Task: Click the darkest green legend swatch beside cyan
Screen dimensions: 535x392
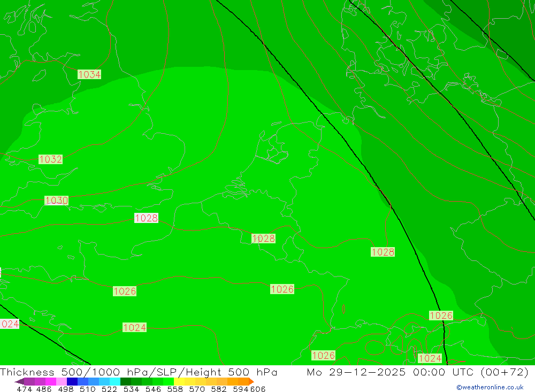Action: [126, 381]
